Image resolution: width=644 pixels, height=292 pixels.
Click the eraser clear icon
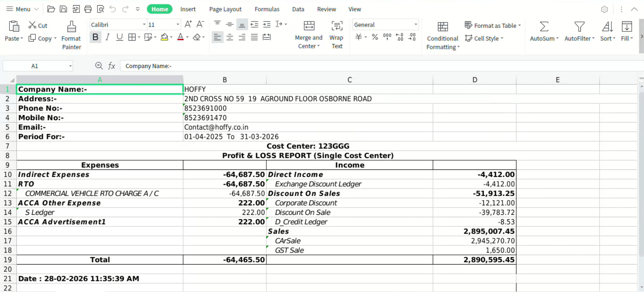196,37
